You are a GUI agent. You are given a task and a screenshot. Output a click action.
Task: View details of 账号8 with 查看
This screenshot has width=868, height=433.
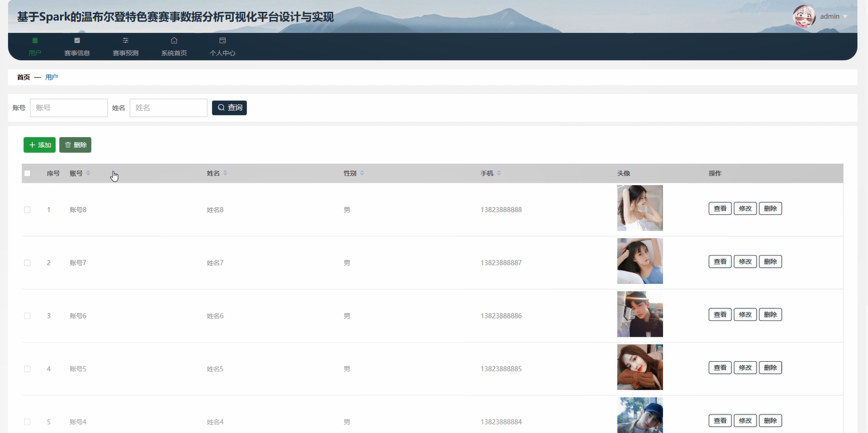[720, 208]
